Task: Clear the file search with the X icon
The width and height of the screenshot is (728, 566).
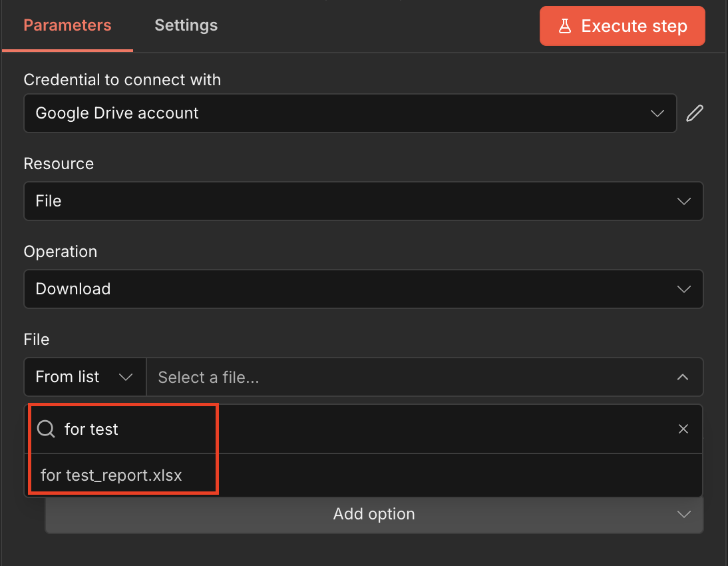Action: point(683,429)
